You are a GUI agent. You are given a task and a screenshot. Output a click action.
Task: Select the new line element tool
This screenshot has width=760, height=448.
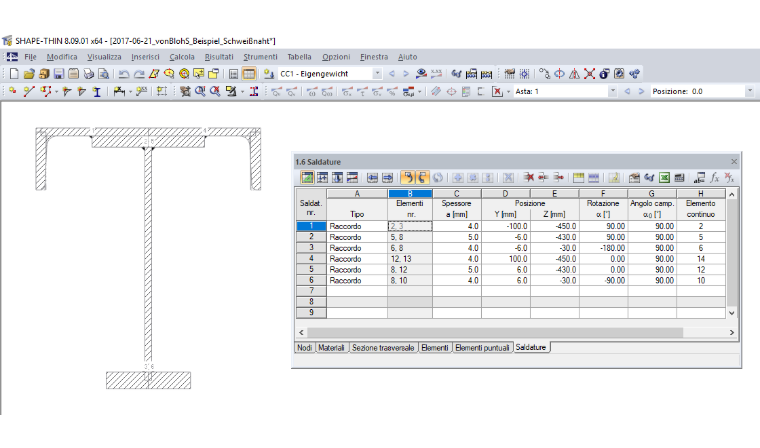point(29,91)
